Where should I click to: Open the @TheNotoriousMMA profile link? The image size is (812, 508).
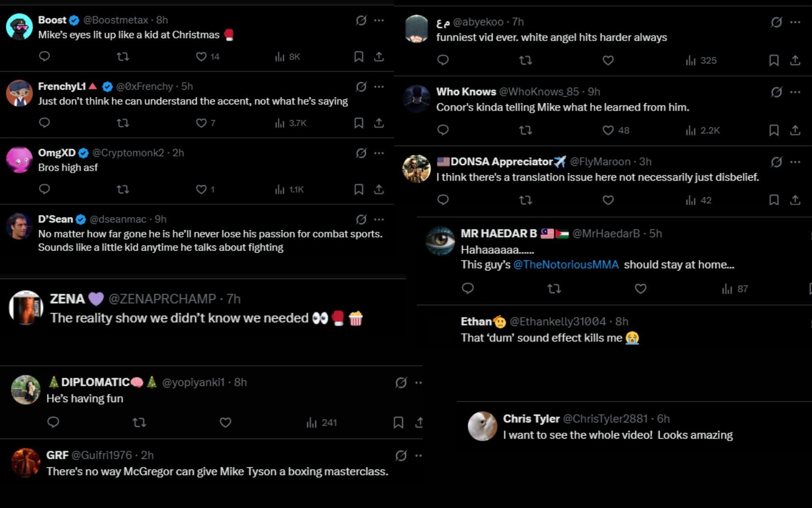[x=567, y=264]
